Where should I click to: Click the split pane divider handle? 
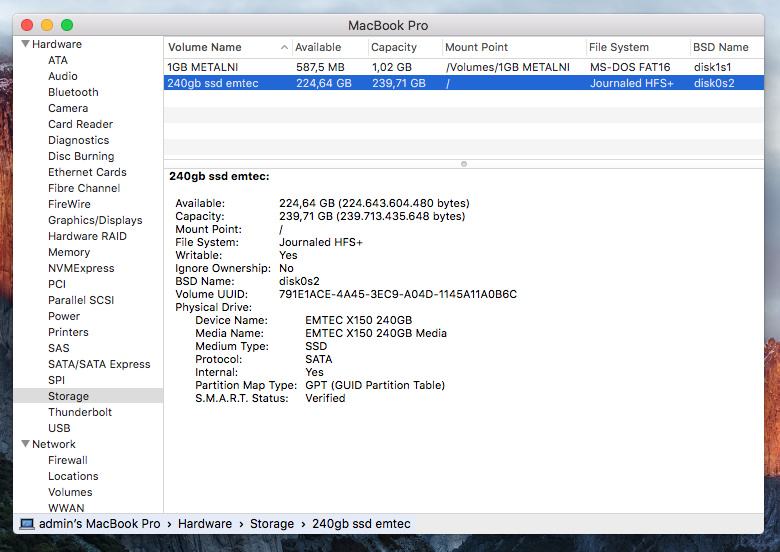tap(463, 163)
